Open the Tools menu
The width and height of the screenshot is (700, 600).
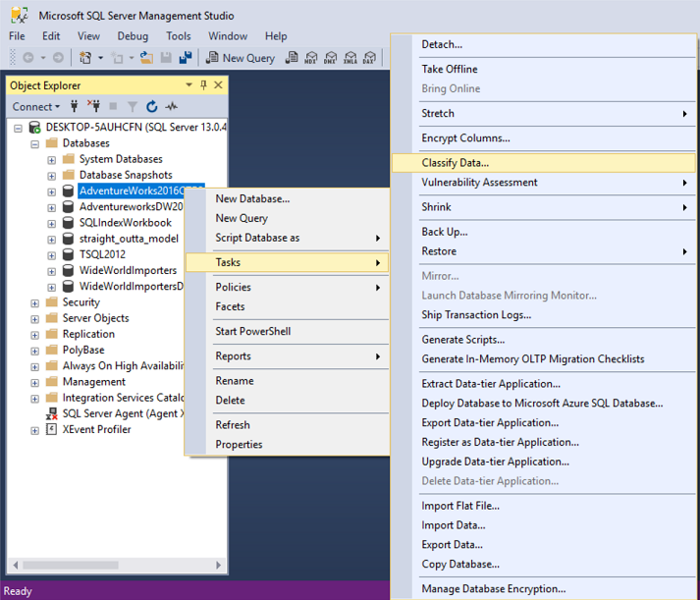(x=178, y=36)
